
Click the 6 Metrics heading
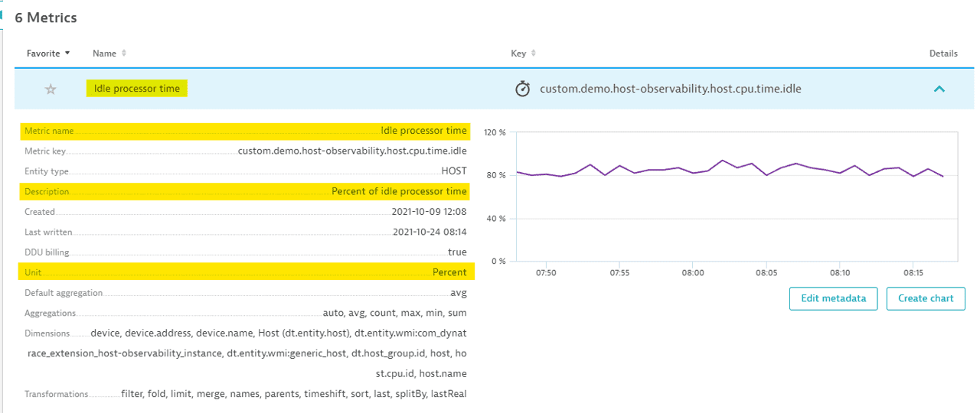coord(46,18)
